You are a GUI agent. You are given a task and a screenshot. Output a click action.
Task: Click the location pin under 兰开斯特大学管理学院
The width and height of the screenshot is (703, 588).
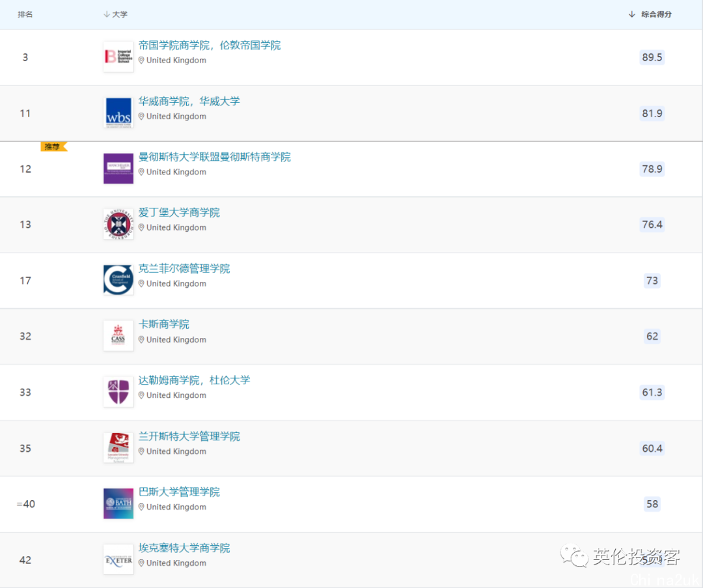pyautogui.click(x=141, y=451)
